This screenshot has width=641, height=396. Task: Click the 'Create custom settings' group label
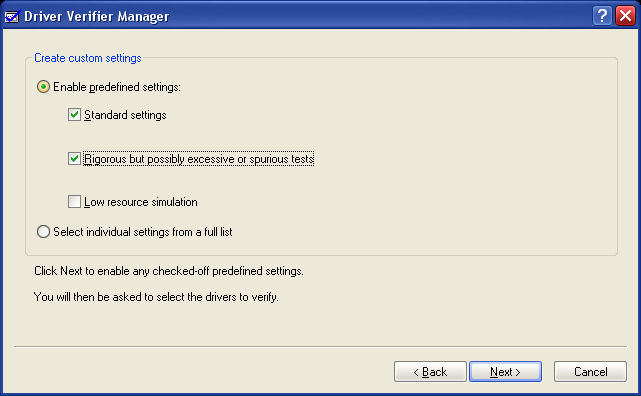[x=87, y=58]
